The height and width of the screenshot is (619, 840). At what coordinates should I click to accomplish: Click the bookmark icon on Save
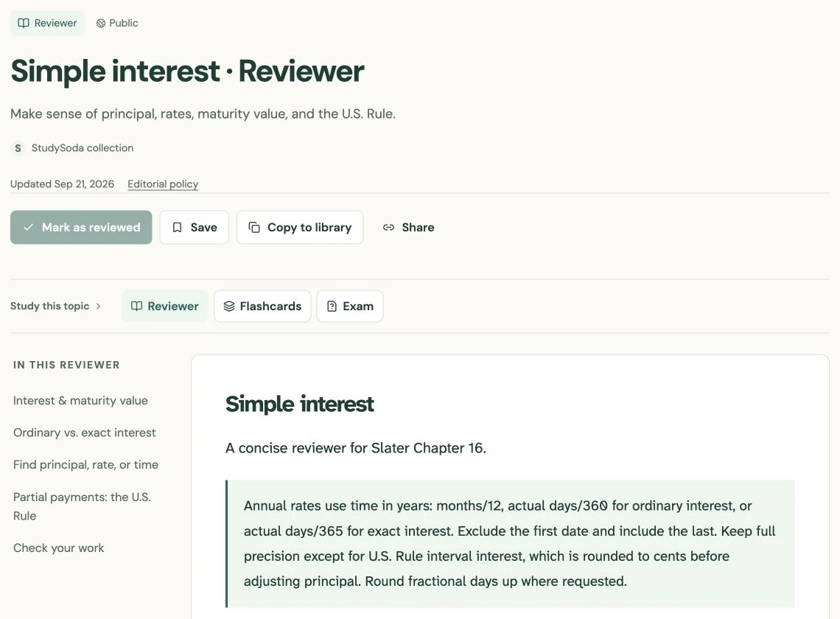click(178, 227)
